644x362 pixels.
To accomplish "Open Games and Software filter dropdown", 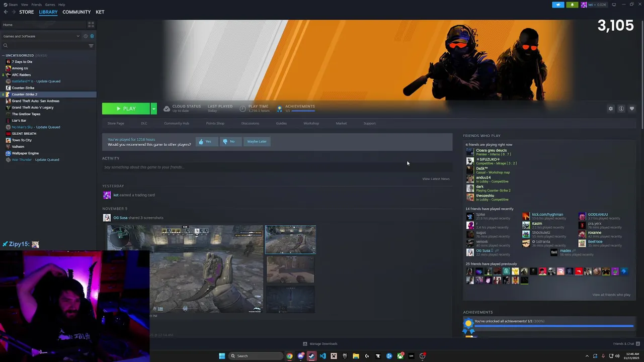I will coord(41,36).
